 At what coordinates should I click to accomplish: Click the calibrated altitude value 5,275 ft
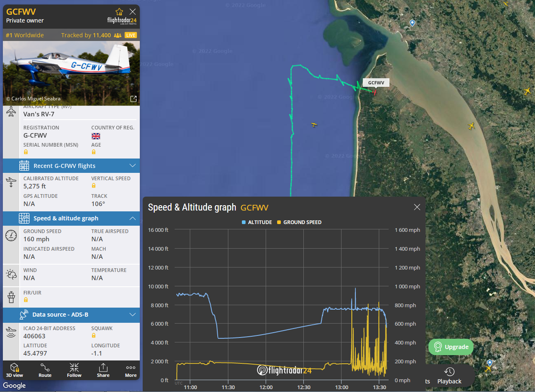click(x=35, y=186)
